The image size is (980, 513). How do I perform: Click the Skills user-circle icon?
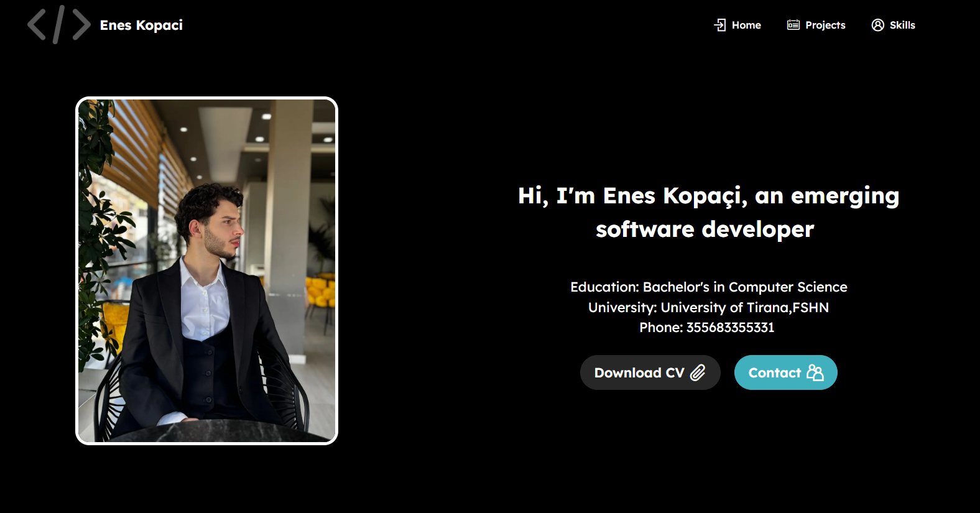tap(877, 25)
